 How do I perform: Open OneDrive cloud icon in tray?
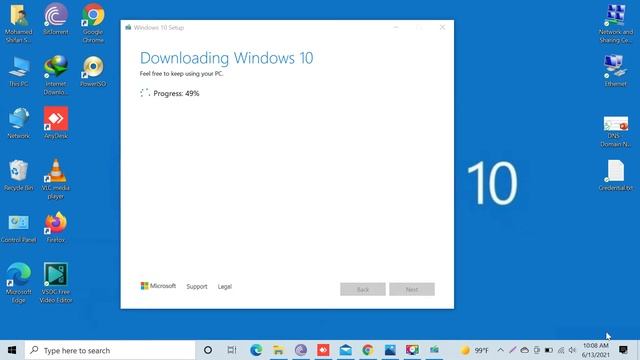pyautogui.click(x=524, y=350)
